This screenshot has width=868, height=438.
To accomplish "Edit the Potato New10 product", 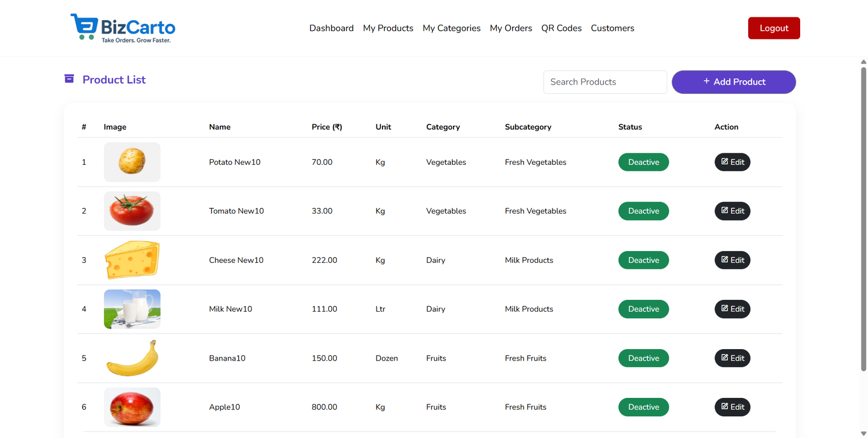I will point(732,162).
